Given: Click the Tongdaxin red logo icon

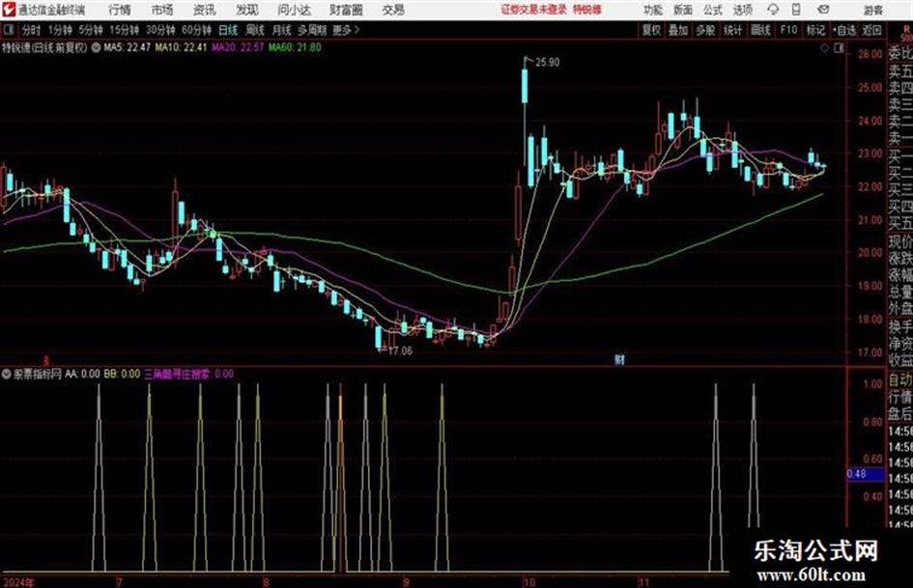Looking at the screenshot, I should pyautogui.click(x=8, y=10).
